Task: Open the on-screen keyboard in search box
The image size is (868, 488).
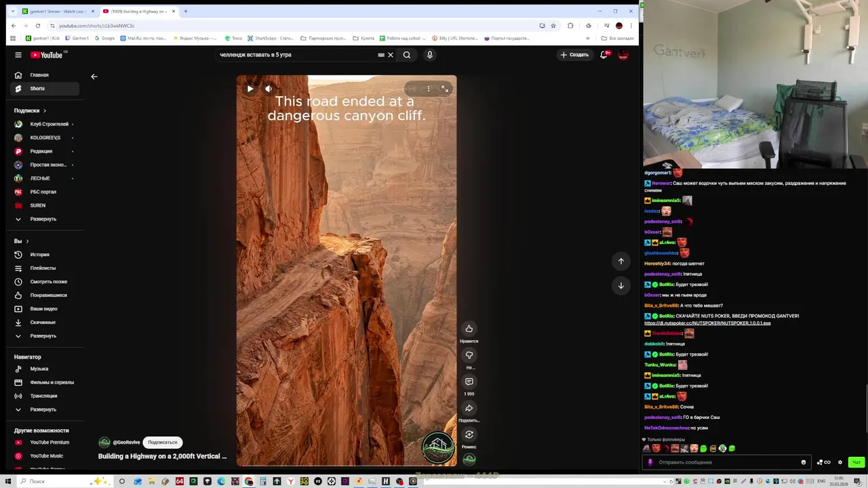Action: (x=381, y=55)
